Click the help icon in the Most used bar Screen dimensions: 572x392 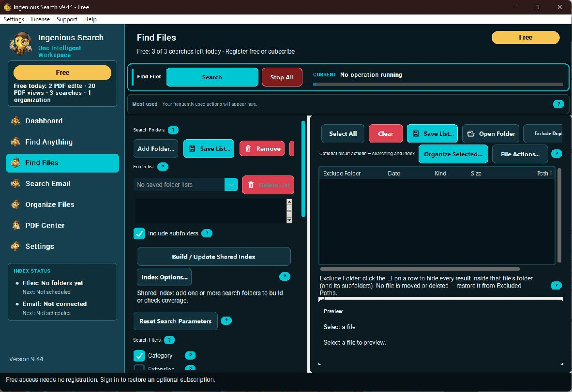558,104
